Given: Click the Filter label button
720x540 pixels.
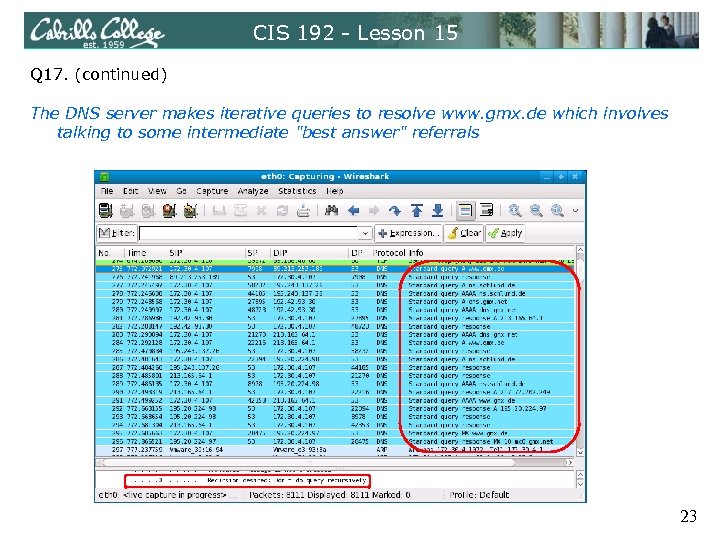Looking at the screenshot, I should click(117, 233).
